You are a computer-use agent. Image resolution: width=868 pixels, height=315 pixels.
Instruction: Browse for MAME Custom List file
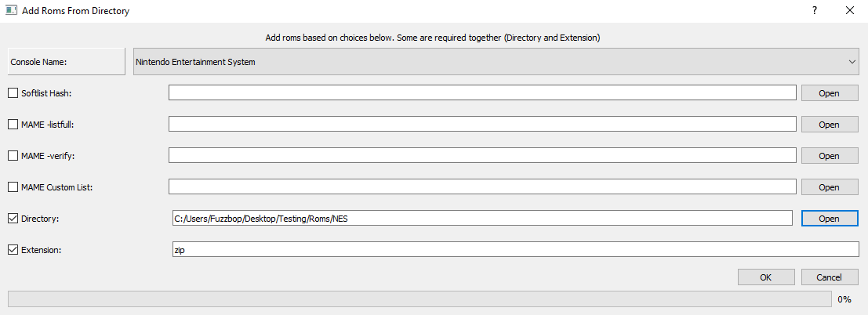(829, 187)
